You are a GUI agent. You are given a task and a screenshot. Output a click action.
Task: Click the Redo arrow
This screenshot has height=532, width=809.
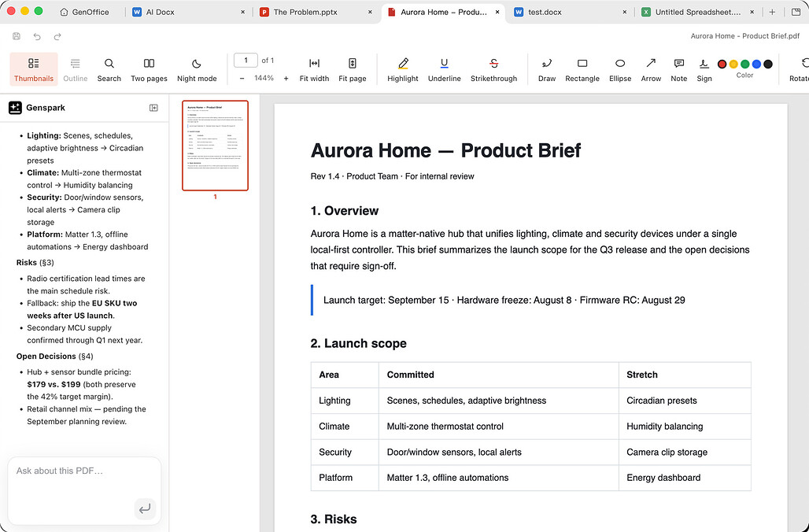(x=57, y=36)
